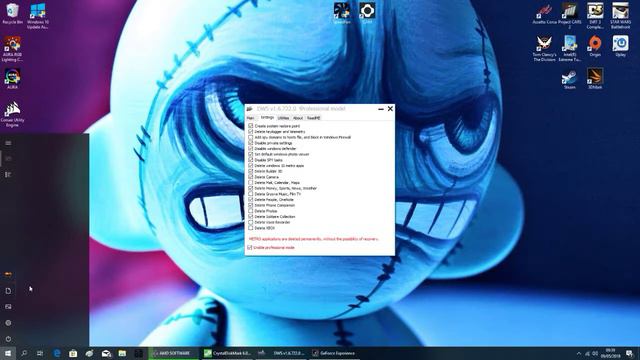The width and height of the screenshot is (640, 360).
Task: Show hidden system tray icons chevron
Action: pyautogui.click(x=578, y=353)
